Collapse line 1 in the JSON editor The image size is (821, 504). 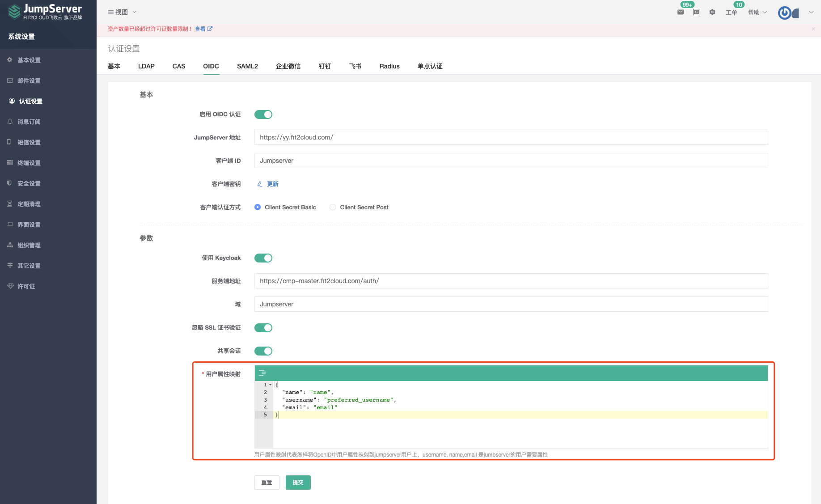point(271,385)
